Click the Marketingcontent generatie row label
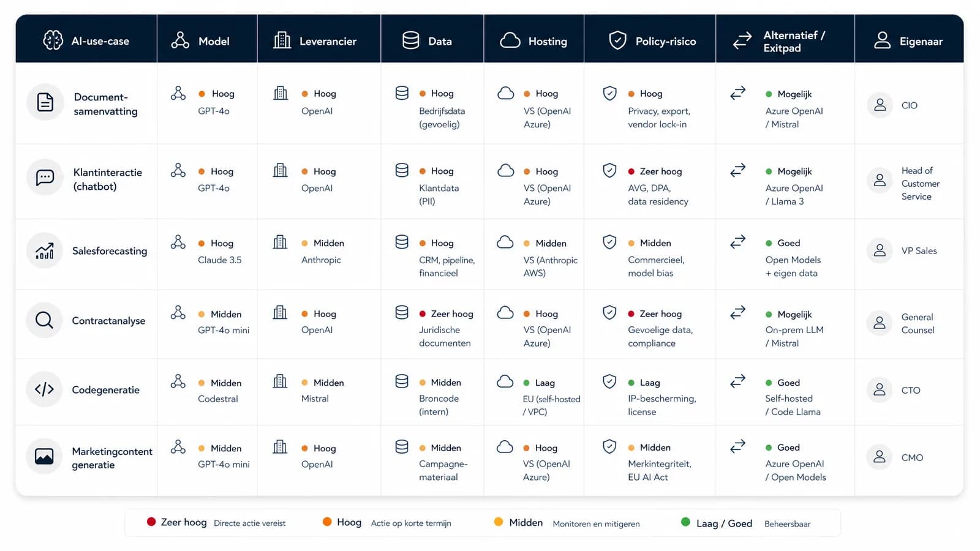 112,458
